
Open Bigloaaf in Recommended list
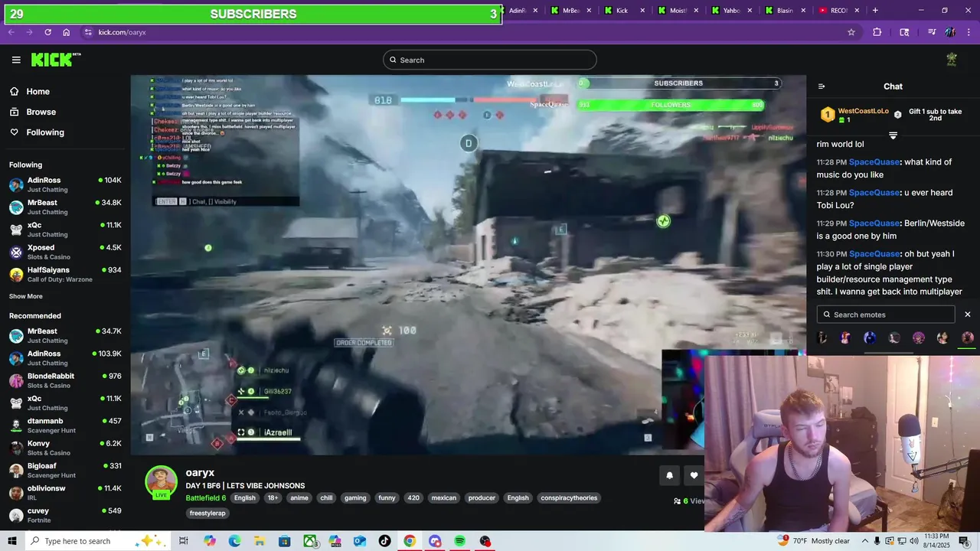pos(65,470)
